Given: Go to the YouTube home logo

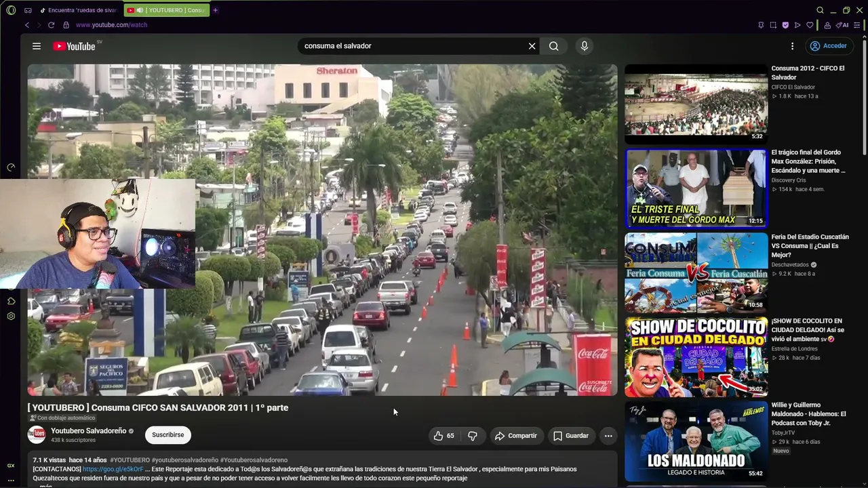Looking at the screenshot, I should pos(74,46).
